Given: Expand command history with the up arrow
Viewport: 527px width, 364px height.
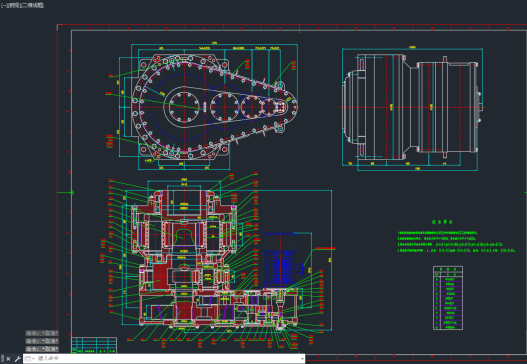Looking at the screenshot, I should (302, 359).
